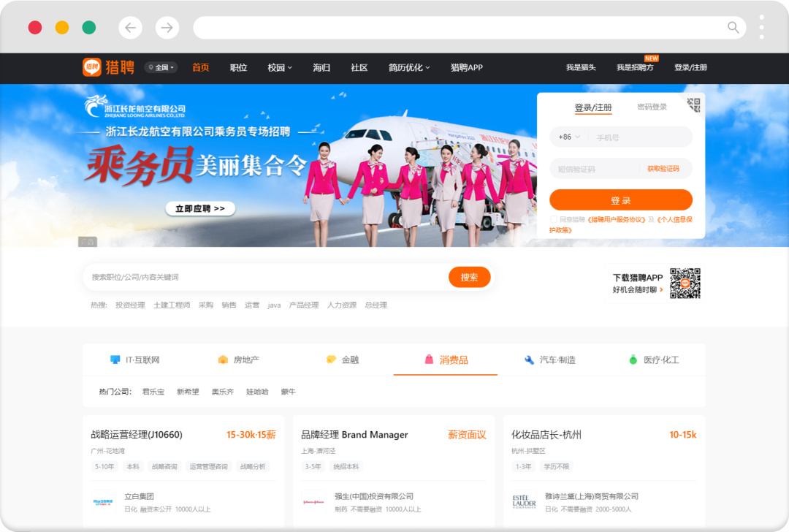Click the Johnson & Johnson company logo

313,502
